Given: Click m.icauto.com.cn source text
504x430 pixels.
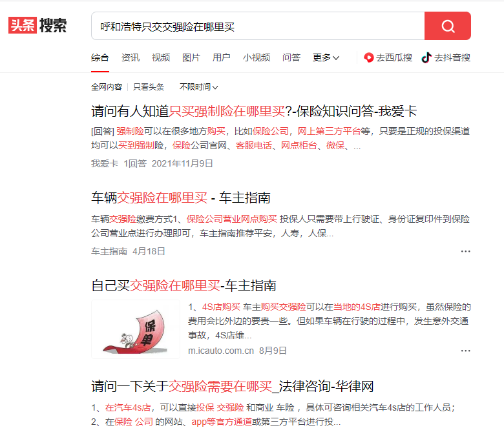Looking at the screenshot, I should 221,351.
